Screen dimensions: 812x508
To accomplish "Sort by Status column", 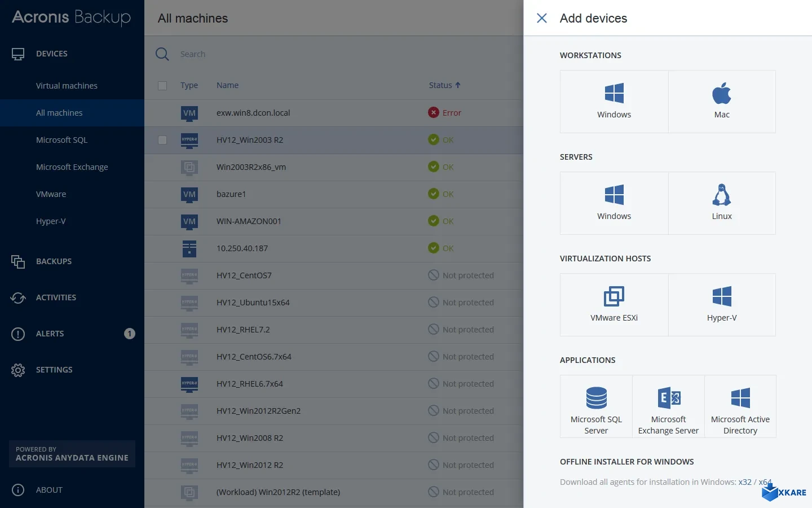I will tap(444, 85).
